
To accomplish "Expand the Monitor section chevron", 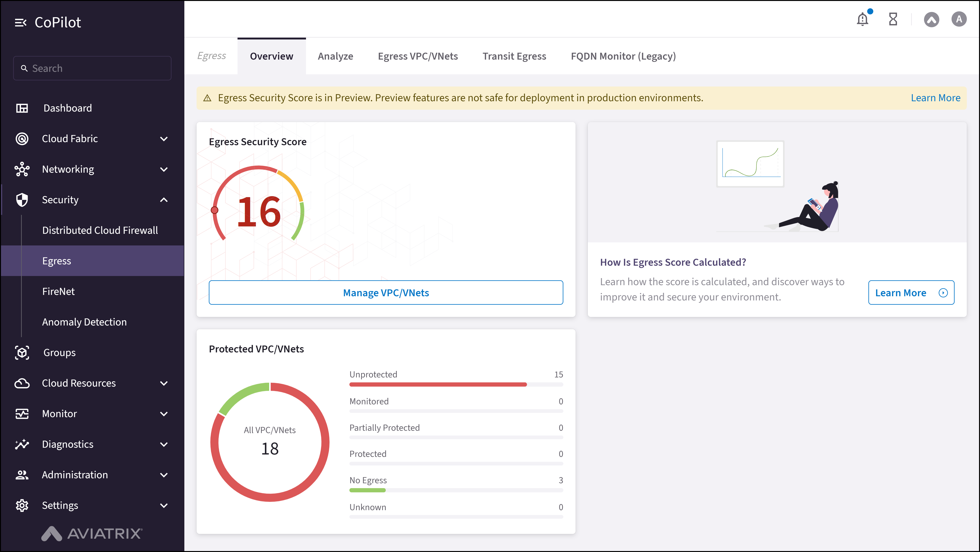I will click(164, 414).
